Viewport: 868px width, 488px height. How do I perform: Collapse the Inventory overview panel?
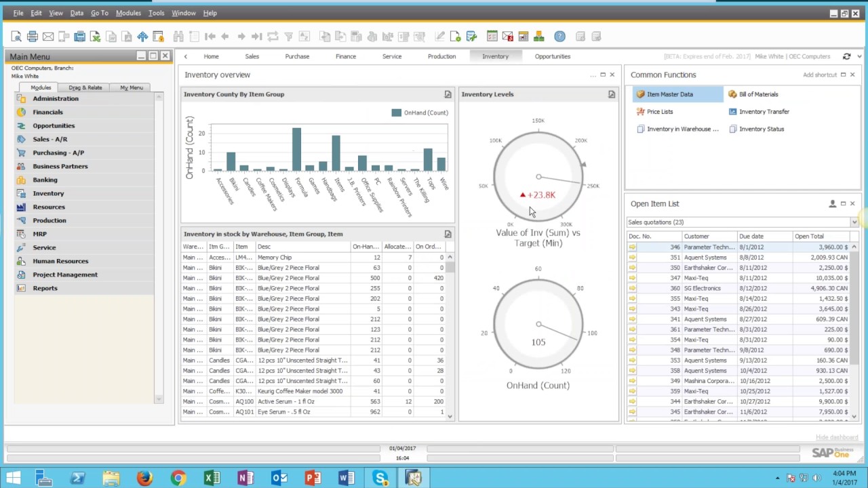click(602, 75)
